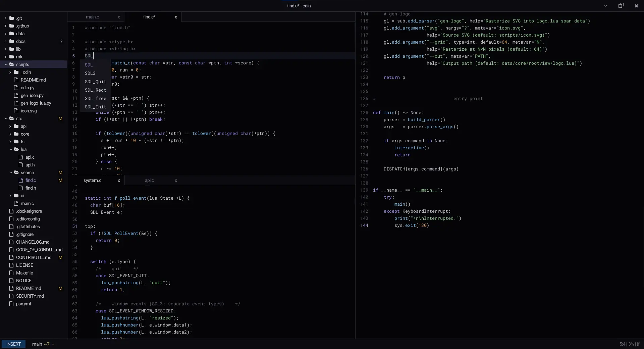The image size is (644, 349).
Task: Close the find.c* tab
Action: click(x=176, y=17)
